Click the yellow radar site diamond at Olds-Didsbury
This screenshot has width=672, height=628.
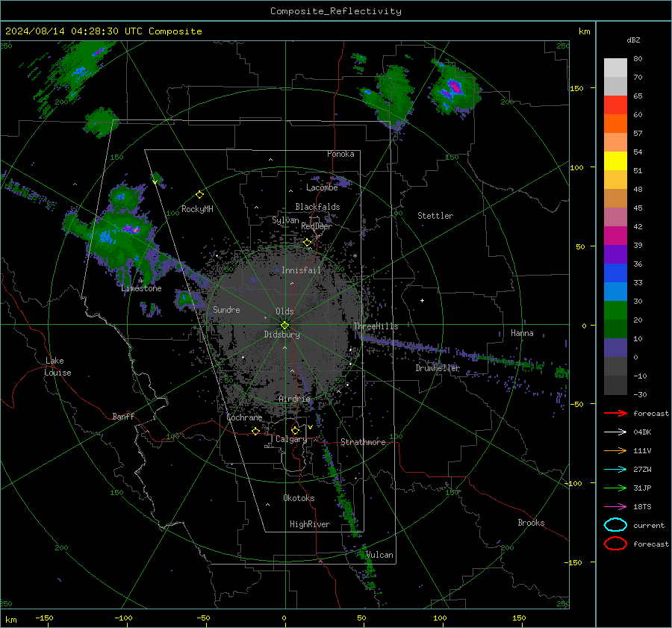(284, 326)
